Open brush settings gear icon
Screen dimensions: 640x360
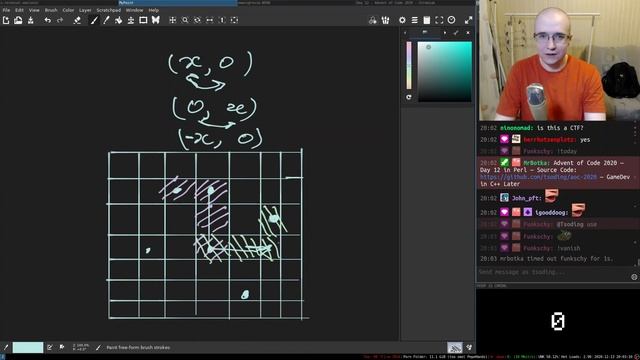[402, 20]
